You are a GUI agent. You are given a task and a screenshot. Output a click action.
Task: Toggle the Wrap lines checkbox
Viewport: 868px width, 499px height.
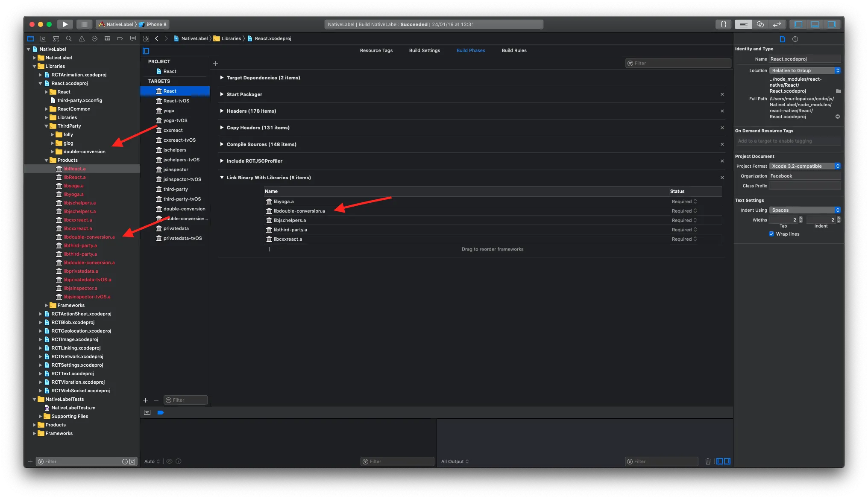tap(771, 234)
